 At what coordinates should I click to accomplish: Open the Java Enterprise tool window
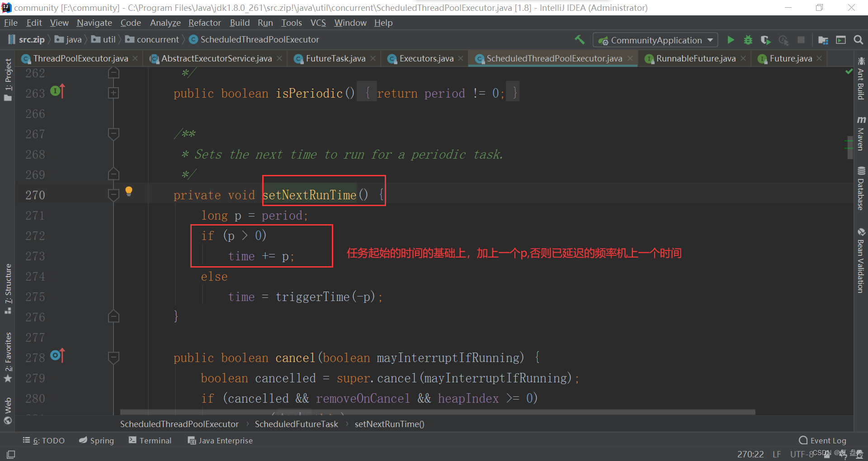(x=220, y=440)
